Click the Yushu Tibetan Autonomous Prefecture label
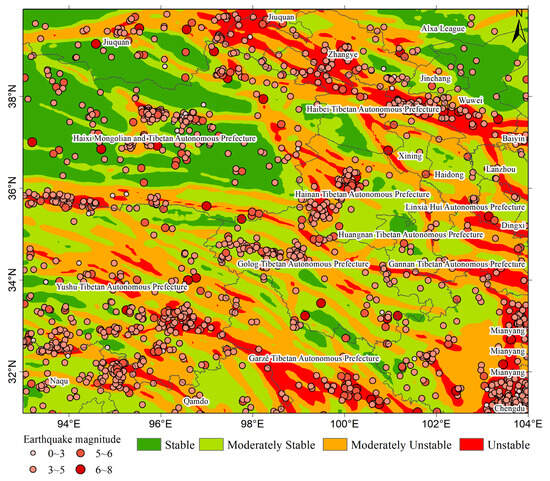The width and height of the screenshot is (550, 481). (x=122, y=287)
